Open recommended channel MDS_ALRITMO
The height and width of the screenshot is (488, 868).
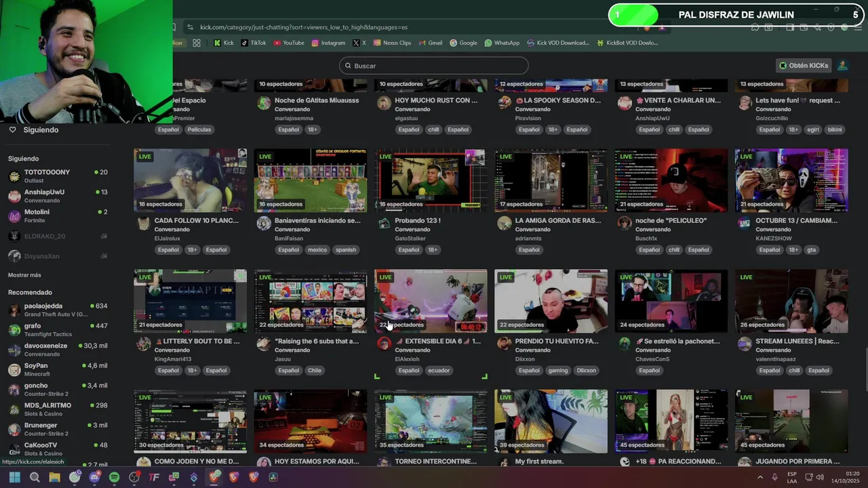pos(58,409)
